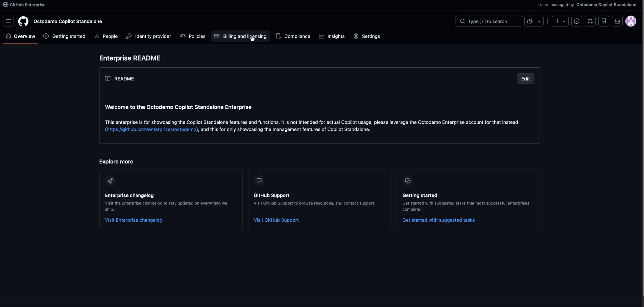644x307 pixels.
Task: Click the Users managed by Octodemo text
Action: 587,5
